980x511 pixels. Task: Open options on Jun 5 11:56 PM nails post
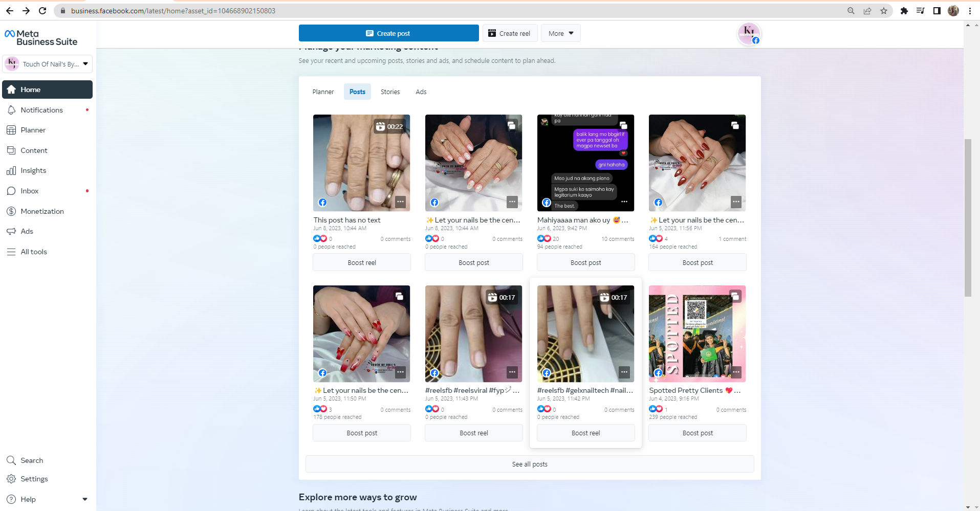[x=736, y=202]
